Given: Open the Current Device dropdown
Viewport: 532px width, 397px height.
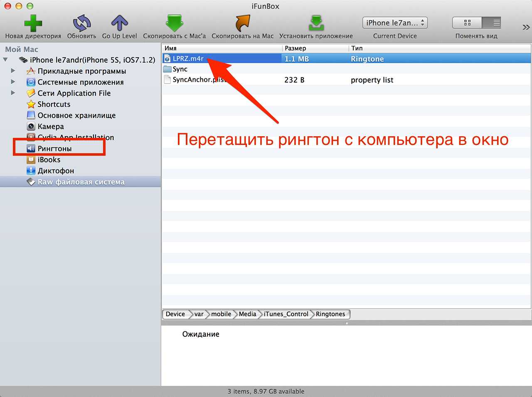Looking at the screenshot, I should 395,23.
